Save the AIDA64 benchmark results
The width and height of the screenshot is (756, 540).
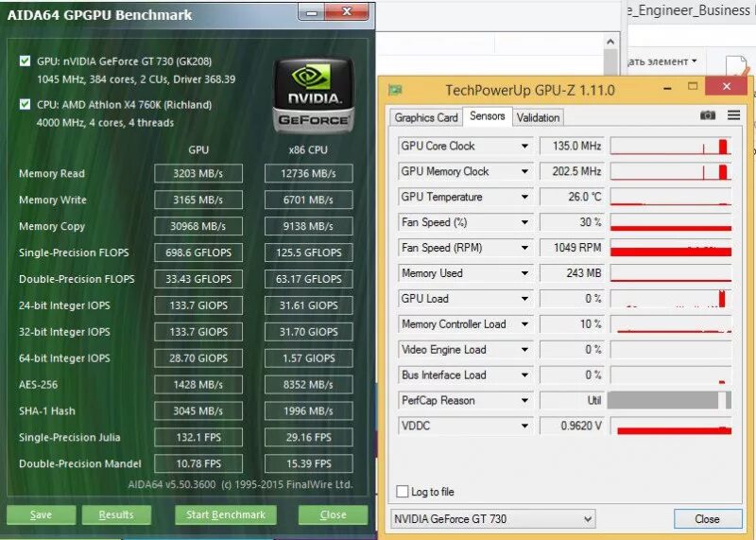pos(41,514)
